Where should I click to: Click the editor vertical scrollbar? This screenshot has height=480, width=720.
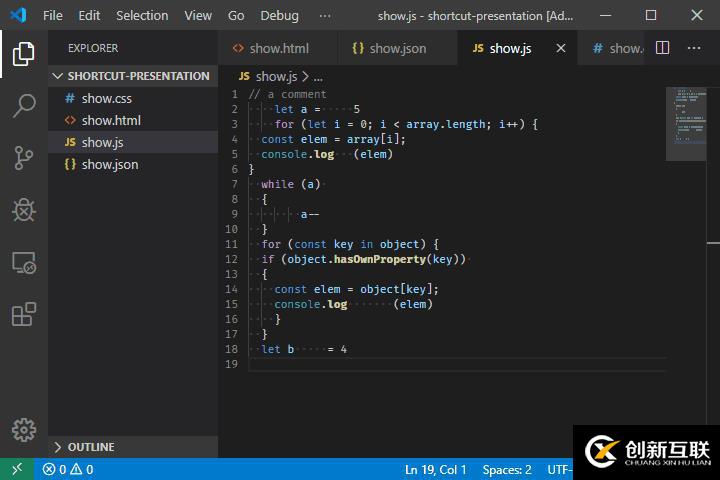click(x=713, y=255)
